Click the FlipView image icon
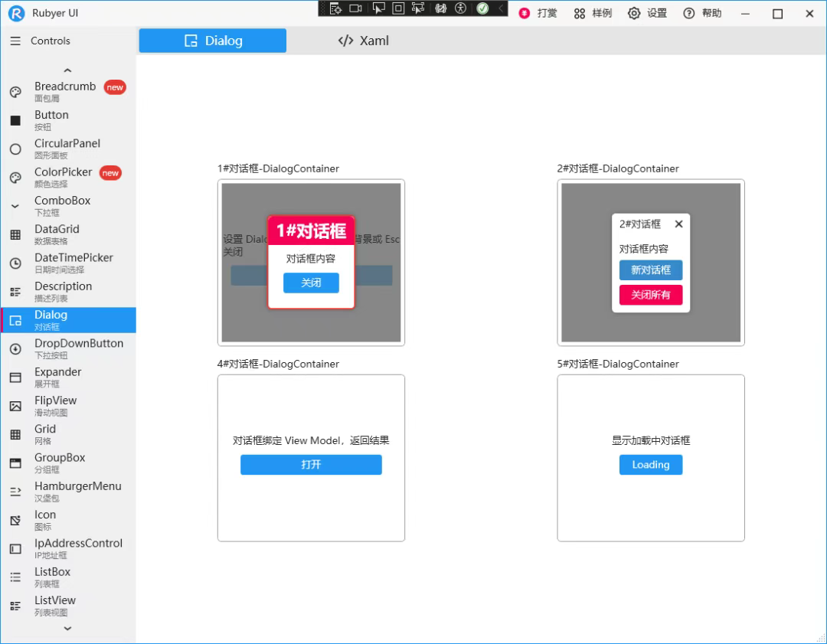 15,406
